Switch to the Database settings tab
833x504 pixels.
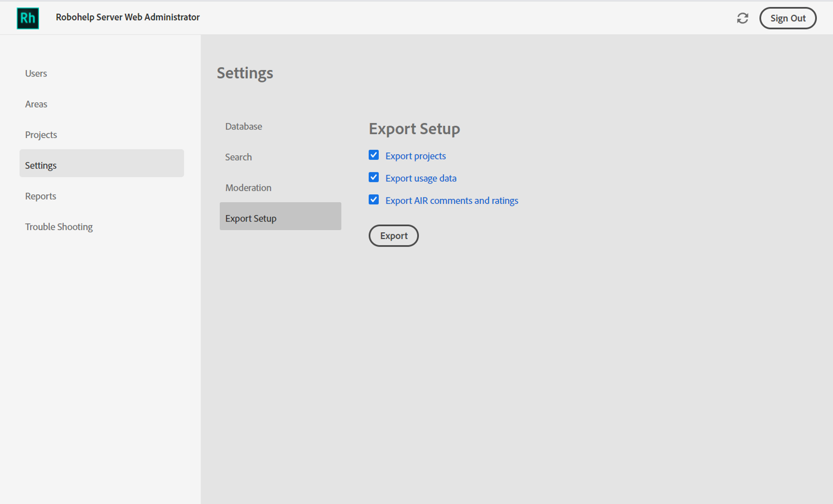(x=244, y=126)
